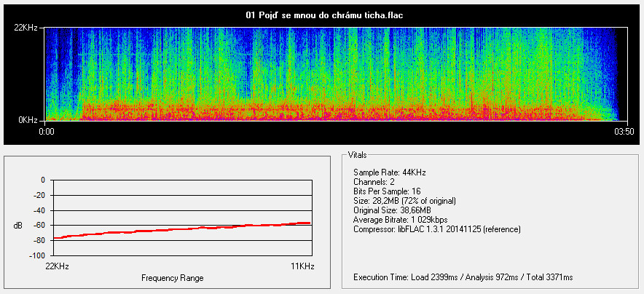Click the 'Compressor: libFLAC 1.3.1' line

tap(436, 229)
